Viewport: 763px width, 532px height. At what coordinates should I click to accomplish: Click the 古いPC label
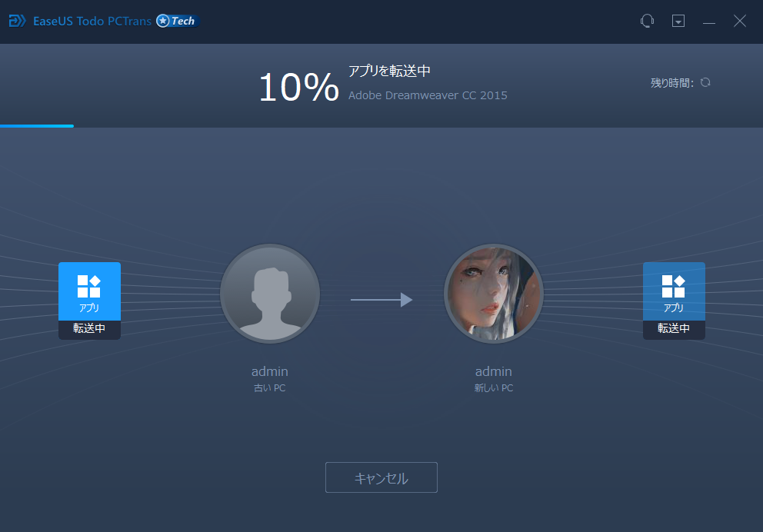tap(270, 387)
